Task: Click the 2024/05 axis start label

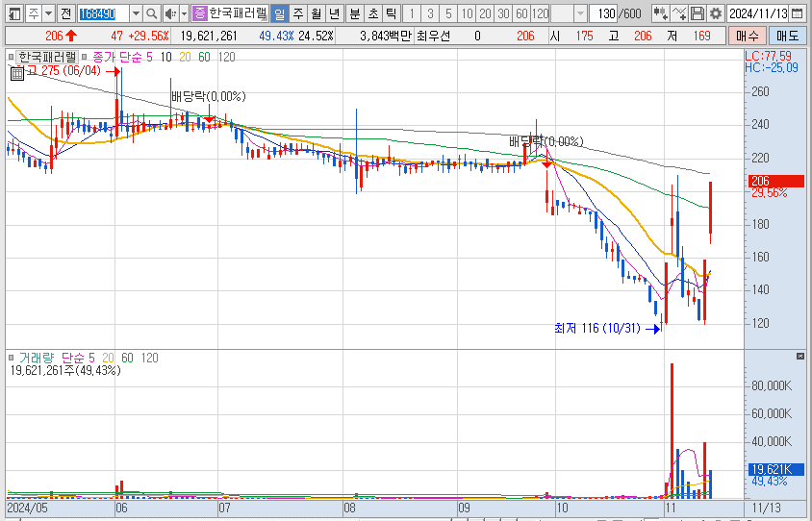Action: 26,508
